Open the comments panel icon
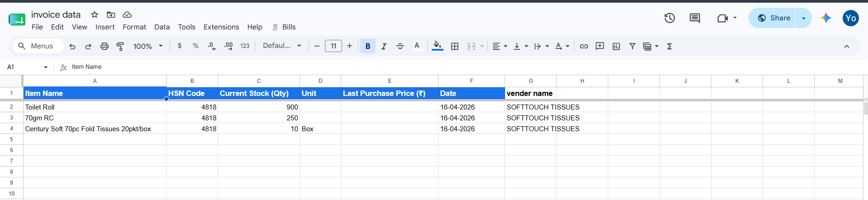Screen dimensions: 868x200 [695, 18]
